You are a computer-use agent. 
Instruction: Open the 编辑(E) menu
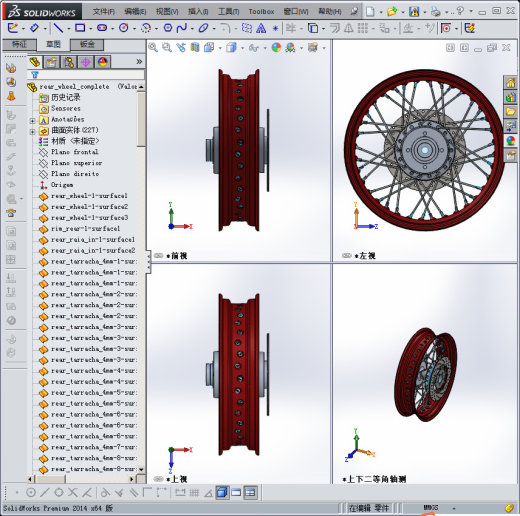click(x=135, y=12)
